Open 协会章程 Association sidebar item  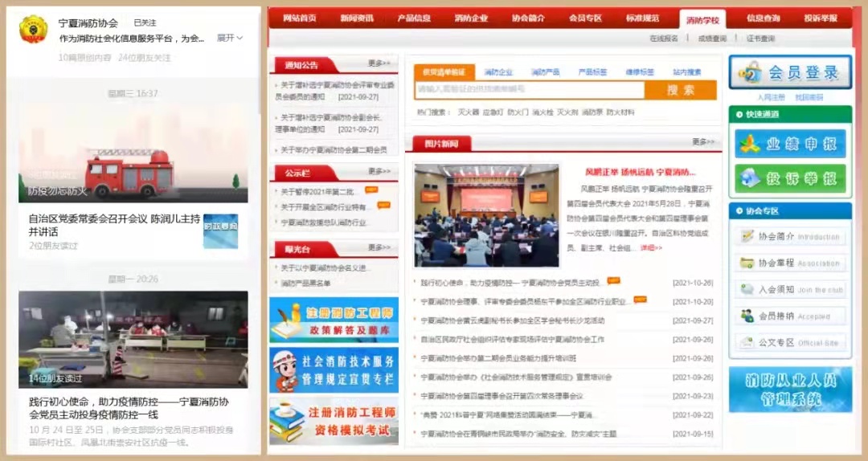[x=790, y=263]
